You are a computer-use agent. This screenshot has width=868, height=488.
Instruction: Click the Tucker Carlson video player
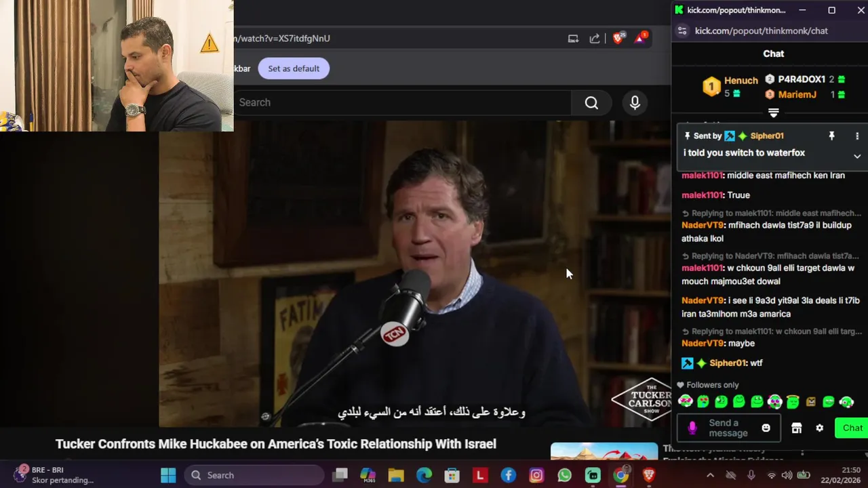414,274
